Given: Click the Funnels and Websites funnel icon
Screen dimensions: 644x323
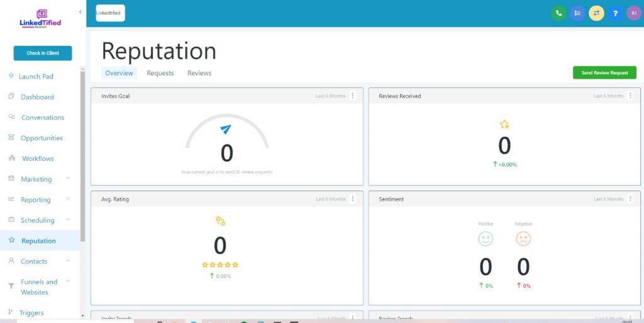Looking at the screenshot, I should point(11,286).
